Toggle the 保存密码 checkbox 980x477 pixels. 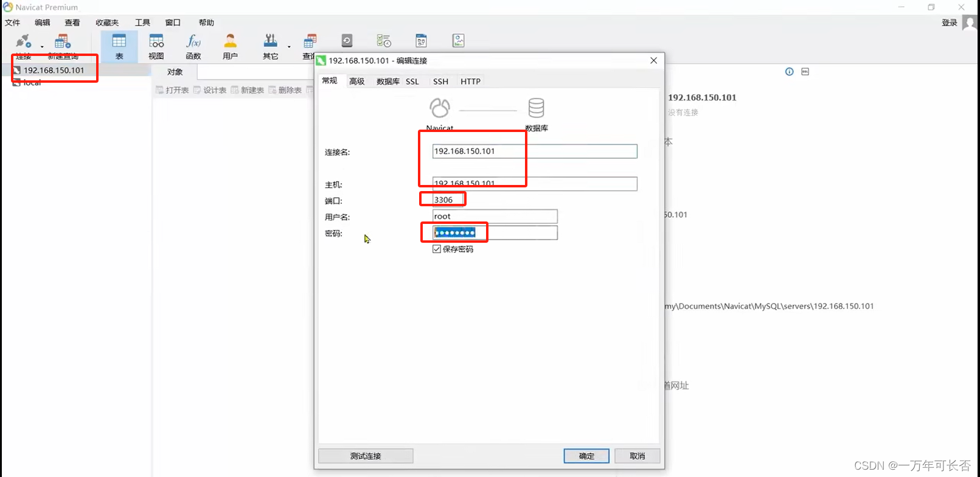[x=437, y=249]
